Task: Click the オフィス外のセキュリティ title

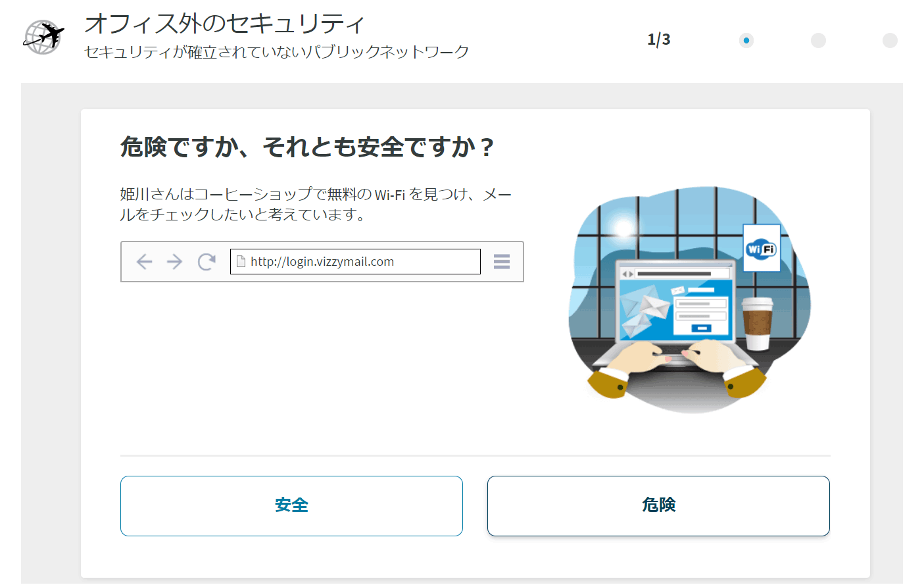Action: click(224, 24)
